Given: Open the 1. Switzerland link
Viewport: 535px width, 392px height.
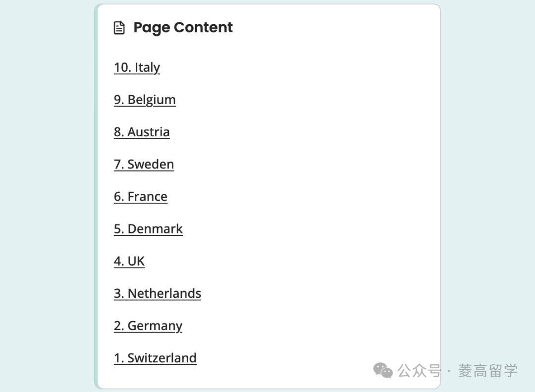Looking at the screenshot, I should click(x=155, y=358).
